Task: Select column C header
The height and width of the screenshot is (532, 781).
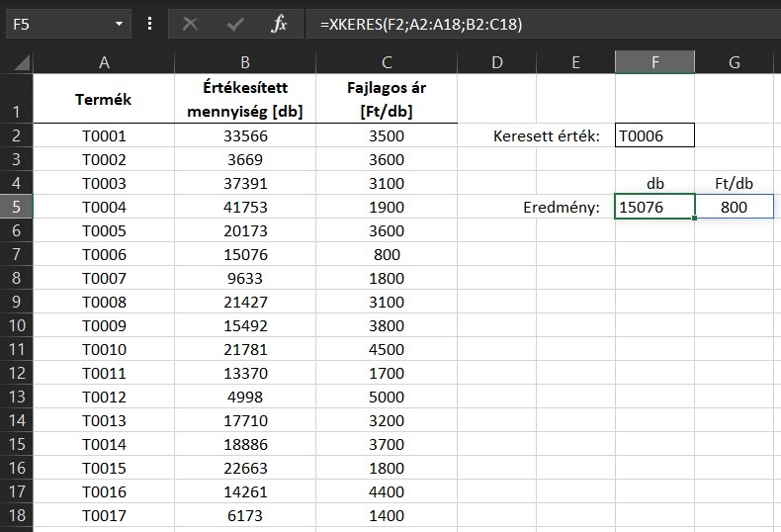Action: tap(387, 62)
